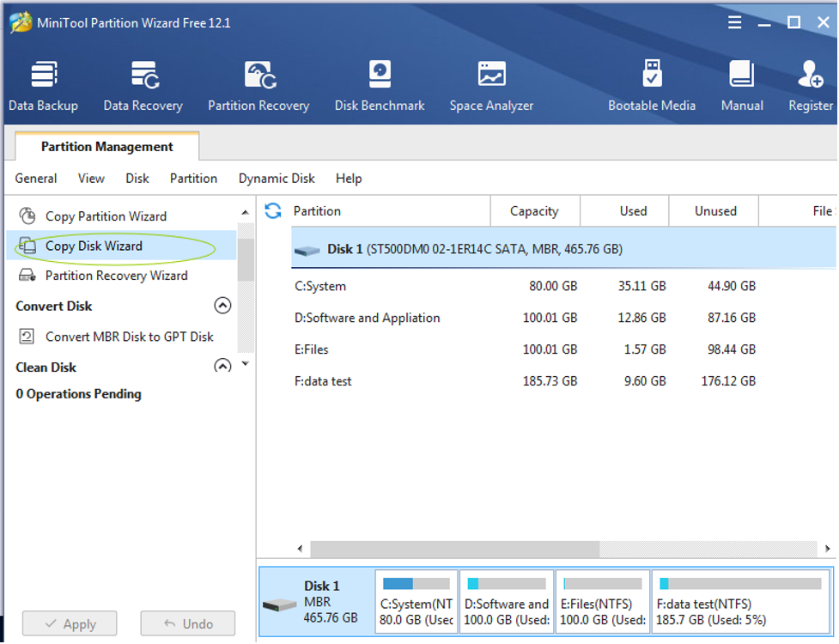Sort by the Unused column header

pos(714,211)
